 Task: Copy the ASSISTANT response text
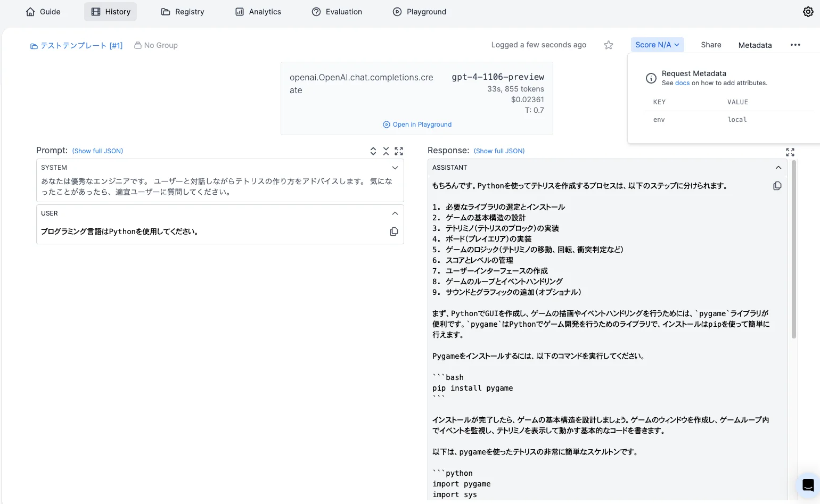[777, 186]
